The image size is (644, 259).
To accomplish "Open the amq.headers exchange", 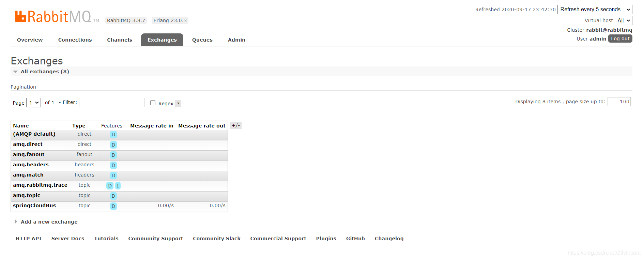I will 31,165.
